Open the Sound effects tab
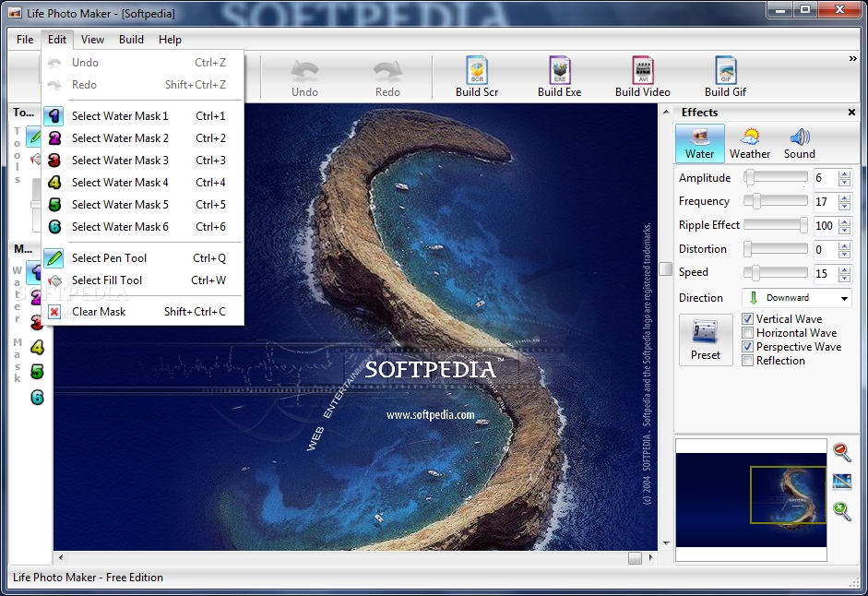The height and width of the screenshot is (596, 868). (x=800, y=143)
